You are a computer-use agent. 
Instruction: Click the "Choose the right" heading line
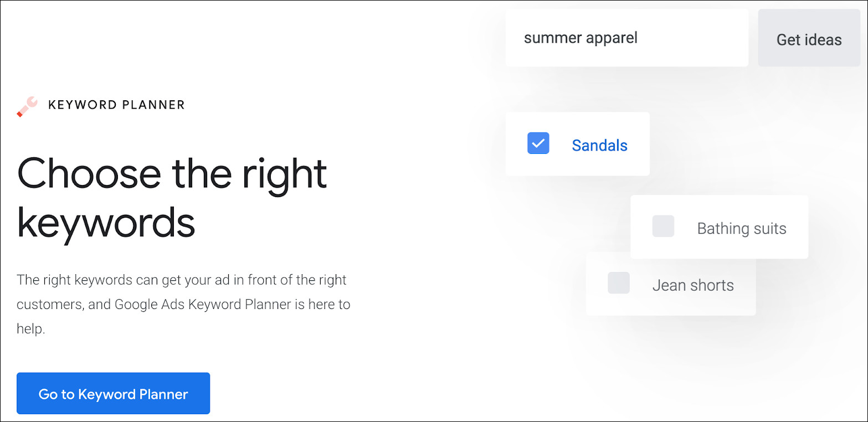[172, 173]
